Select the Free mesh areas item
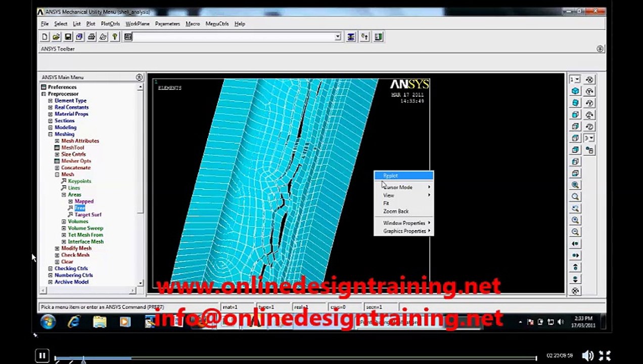The image size is (643, 364). pos(80,208)
